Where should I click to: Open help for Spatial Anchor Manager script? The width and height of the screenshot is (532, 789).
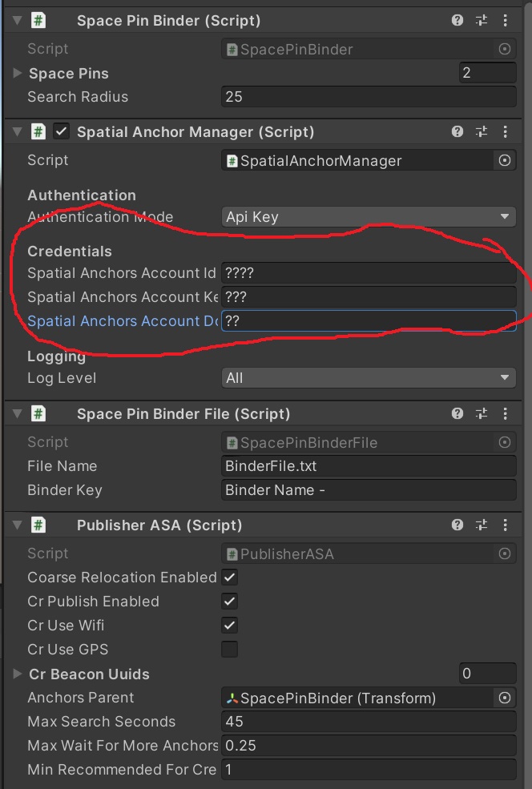point(457,131)
